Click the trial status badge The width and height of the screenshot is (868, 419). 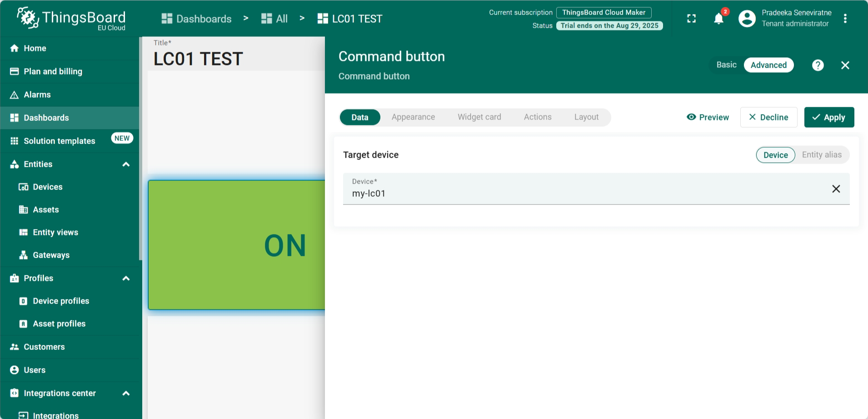coord(609,25)
